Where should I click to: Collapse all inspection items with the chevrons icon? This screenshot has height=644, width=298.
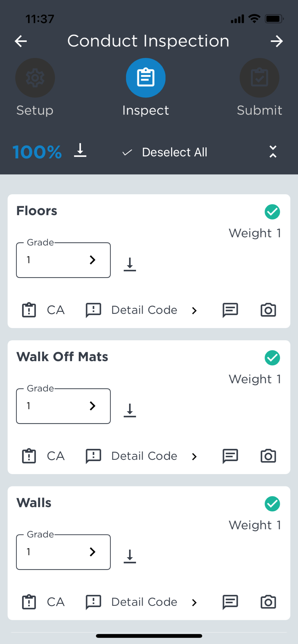[x=273, y=152]
